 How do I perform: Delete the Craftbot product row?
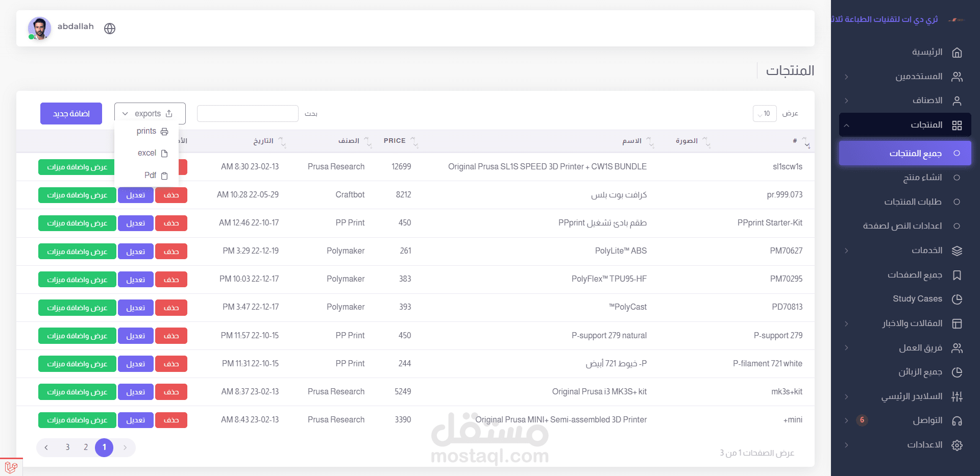pos(171,195)
